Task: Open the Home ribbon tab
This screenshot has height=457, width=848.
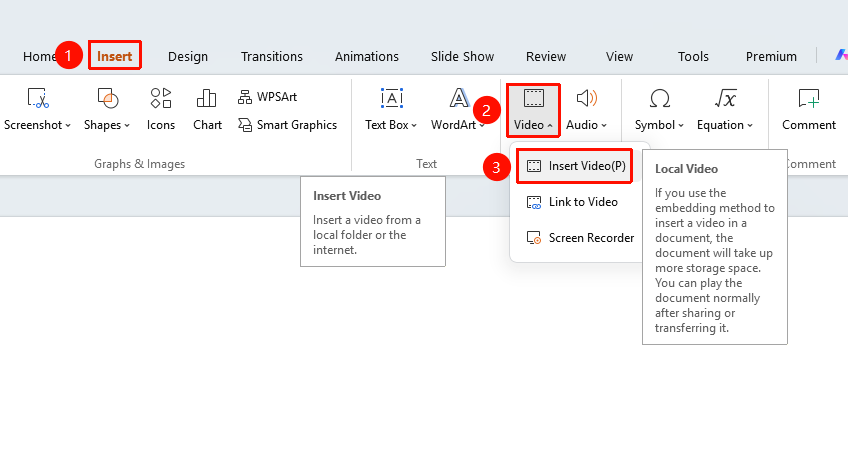Action: [x=39, y=56]
